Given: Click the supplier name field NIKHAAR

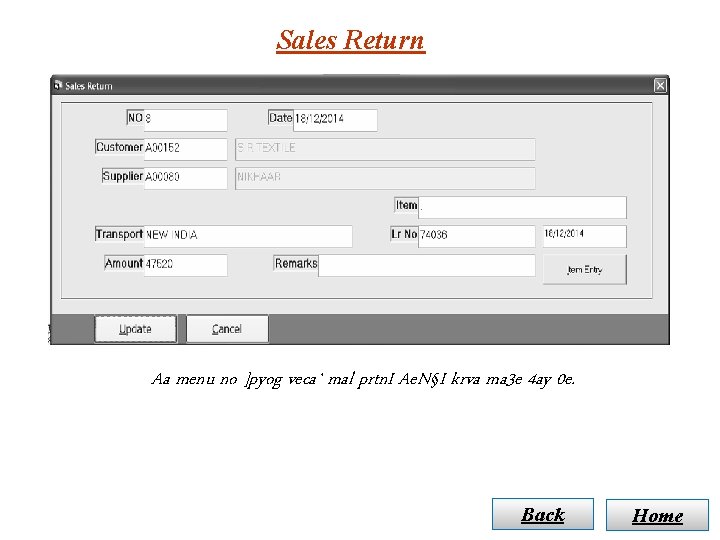Looking at the screenshot, I should [x=385, y=178].
